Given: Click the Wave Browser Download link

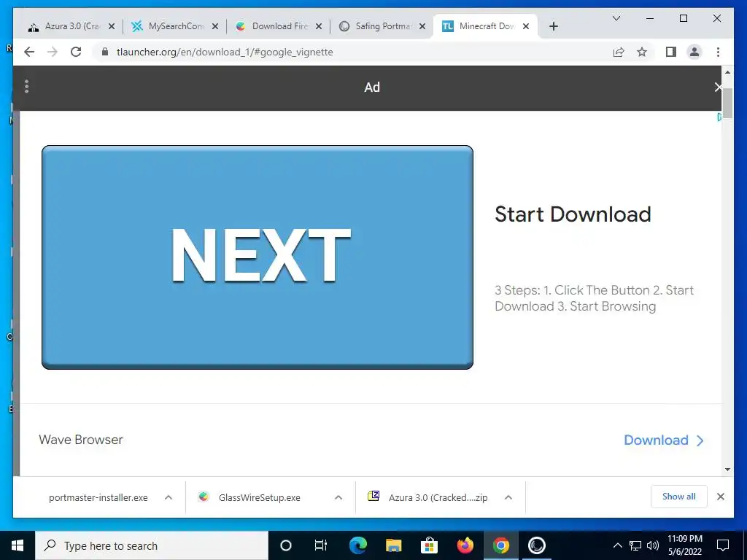Looking at the screenshot, I should click(x=663, y=440).
